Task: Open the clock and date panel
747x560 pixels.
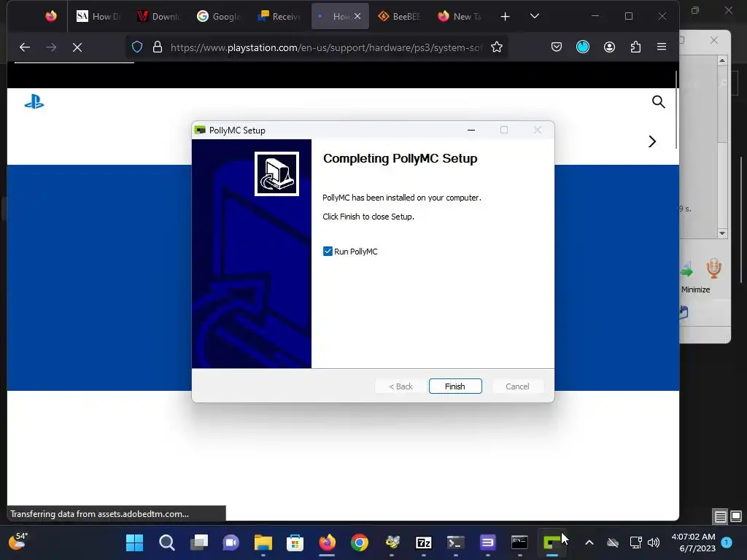Action: (693, 542)
